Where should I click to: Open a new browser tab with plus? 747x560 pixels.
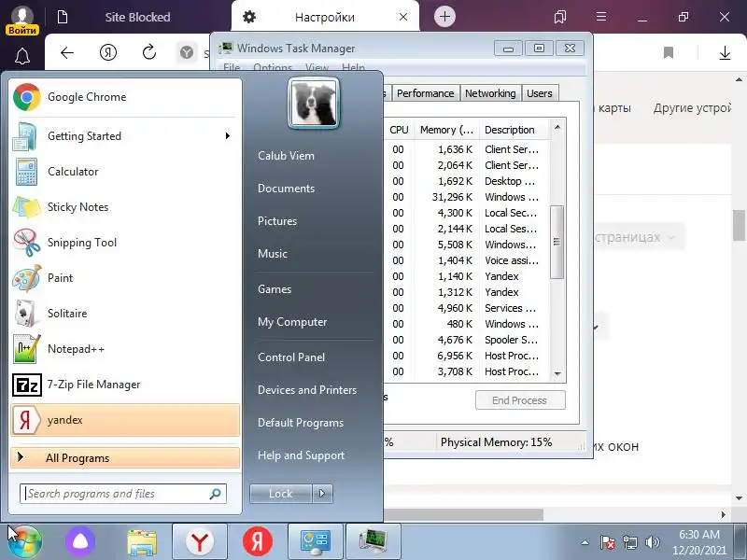(444, 17)
